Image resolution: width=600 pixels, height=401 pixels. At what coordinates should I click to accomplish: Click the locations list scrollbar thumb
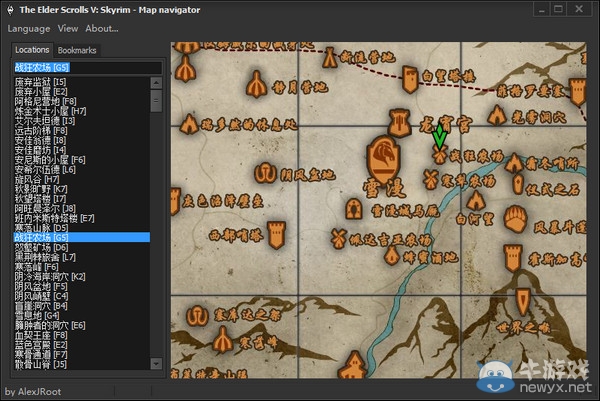(x=156, y=101)
